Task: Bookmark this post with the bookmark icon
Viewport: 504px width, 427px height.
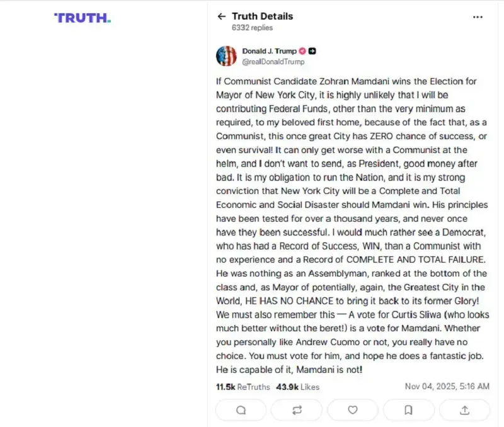Action: click(x=408, y=410)
